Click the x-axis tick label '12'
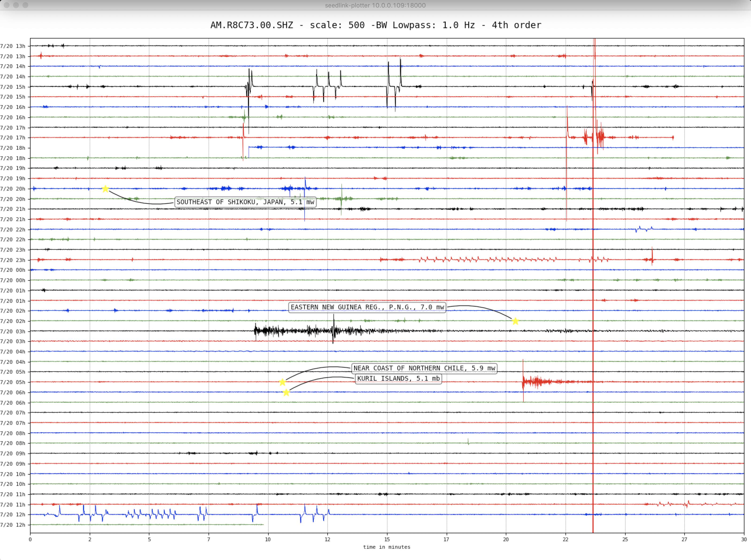 coord(327,539)
